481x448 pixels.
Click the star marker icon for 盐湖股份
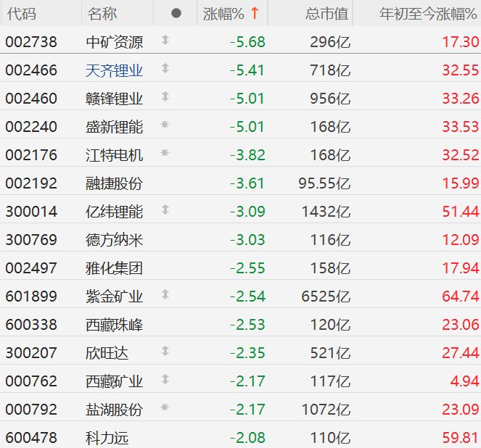[x=165, y=407]
